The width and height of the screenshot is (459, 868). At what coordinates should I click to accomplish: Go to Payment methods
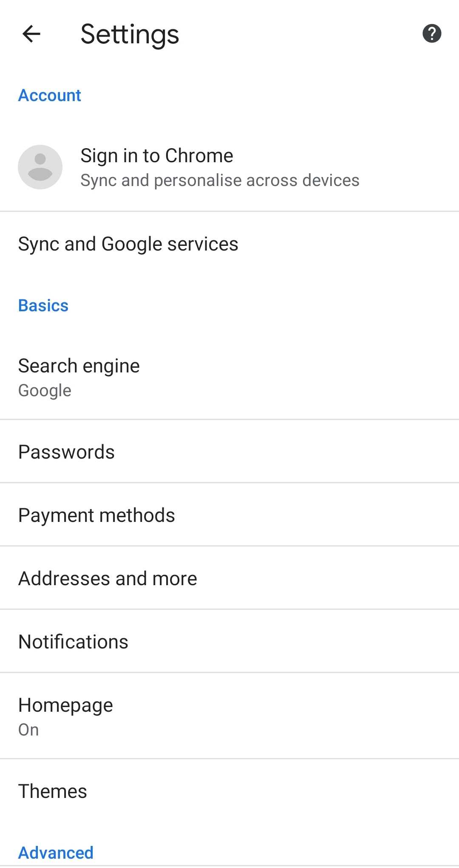coord(96,515)
